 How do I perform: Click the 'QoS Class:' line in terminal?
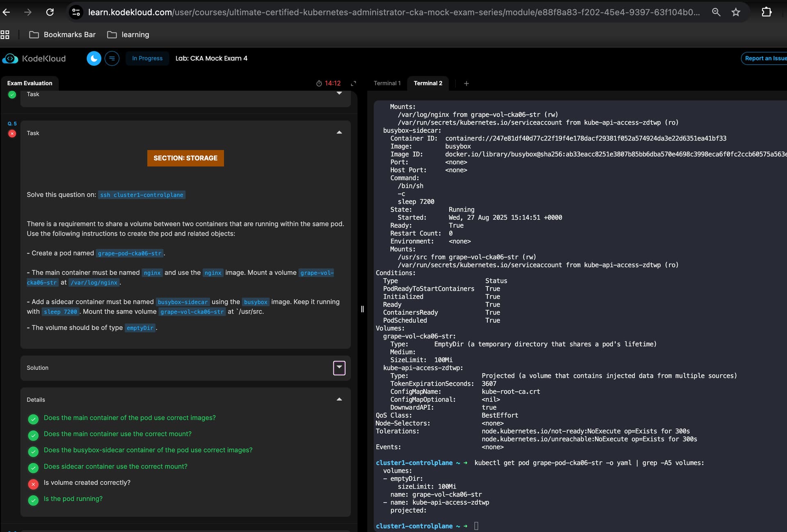point(447,415)
